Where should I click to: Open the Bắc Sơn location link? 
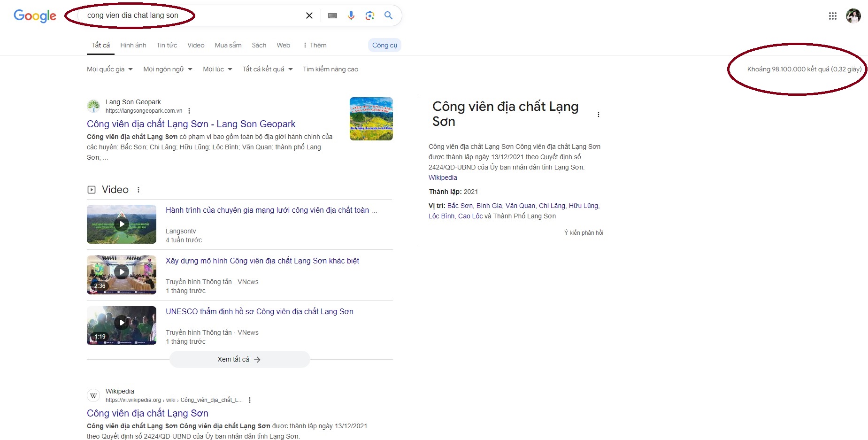point(460,206)
